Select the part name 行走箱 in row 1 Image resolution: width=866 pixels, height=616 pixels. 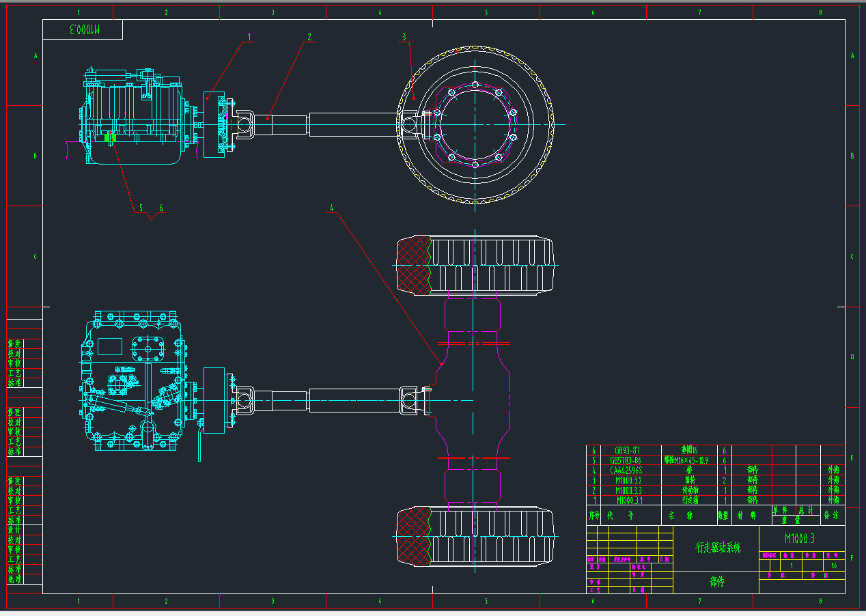pyautogui.click(x=689, y=500)
